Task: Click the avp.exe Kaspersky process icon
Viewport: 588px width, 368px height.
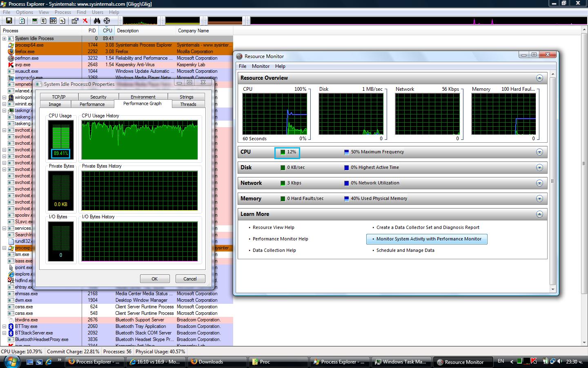Action: (11, 65)
